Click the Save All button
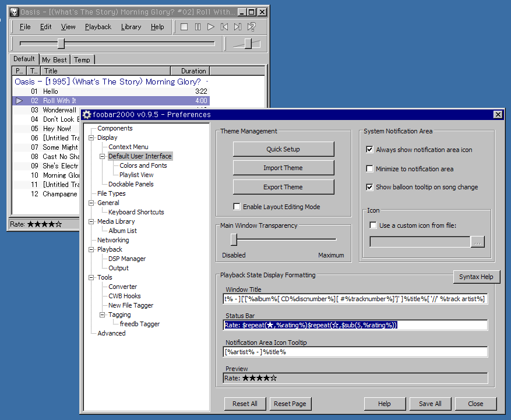The image size is (511, 420). 430,404
